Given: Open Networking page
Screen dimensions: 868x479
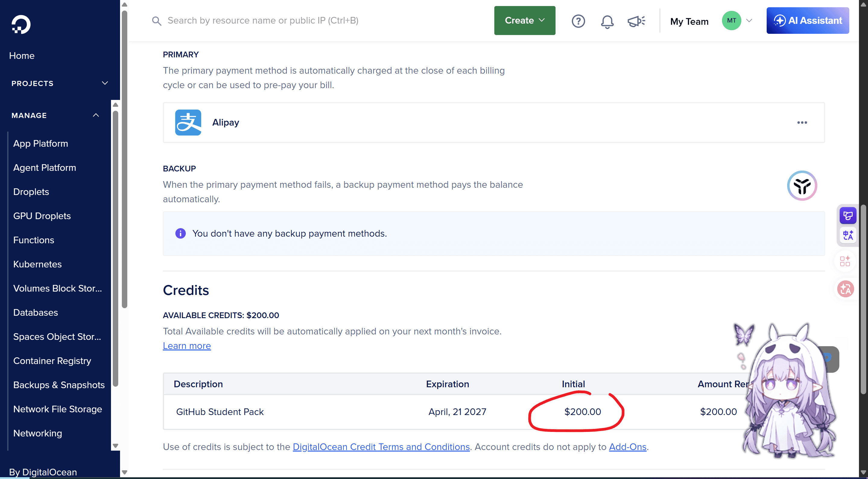Looking at the screenshot, I should click(38, 433).
